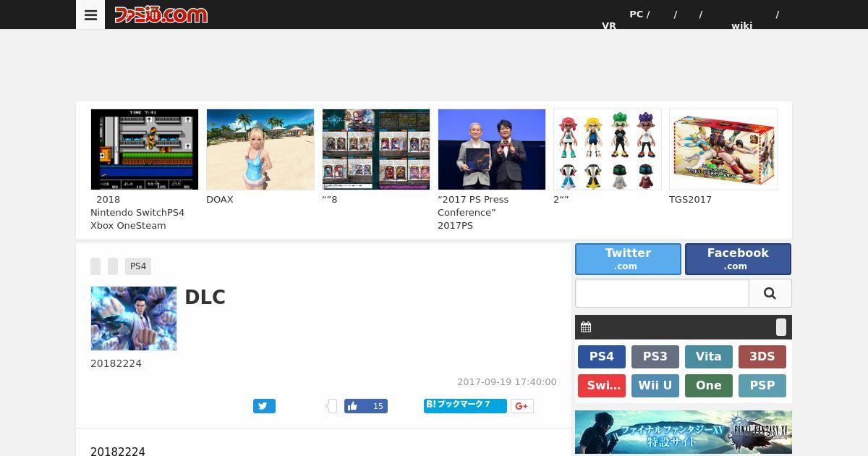This screenshot has width=868, height=456.
Task: Click the DLC article title
Action: tap(205, 297)
